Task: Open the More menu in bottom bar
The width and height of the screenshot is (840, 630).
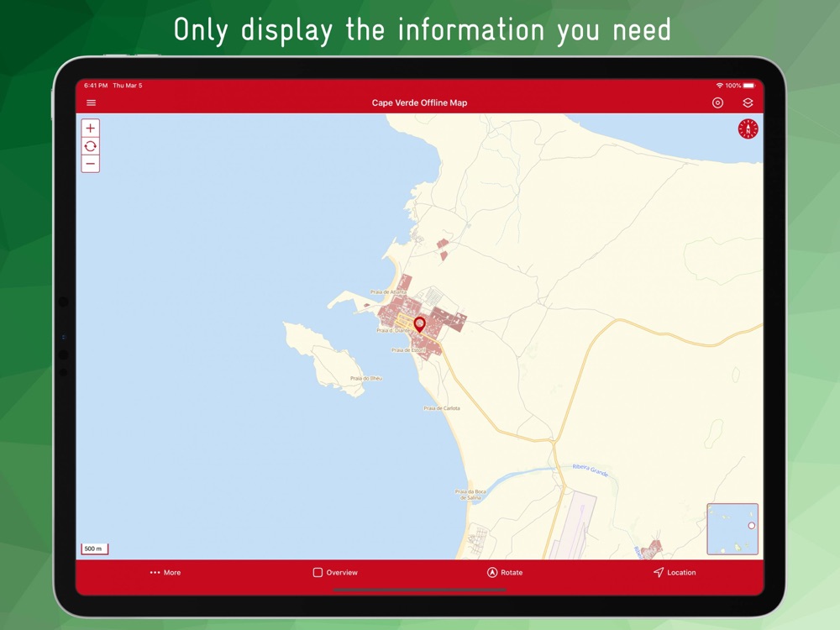Action: pos(165,573)
